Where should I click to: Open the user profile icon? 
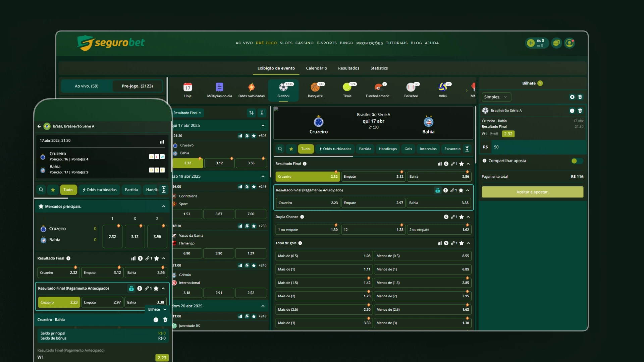[569, 43]
